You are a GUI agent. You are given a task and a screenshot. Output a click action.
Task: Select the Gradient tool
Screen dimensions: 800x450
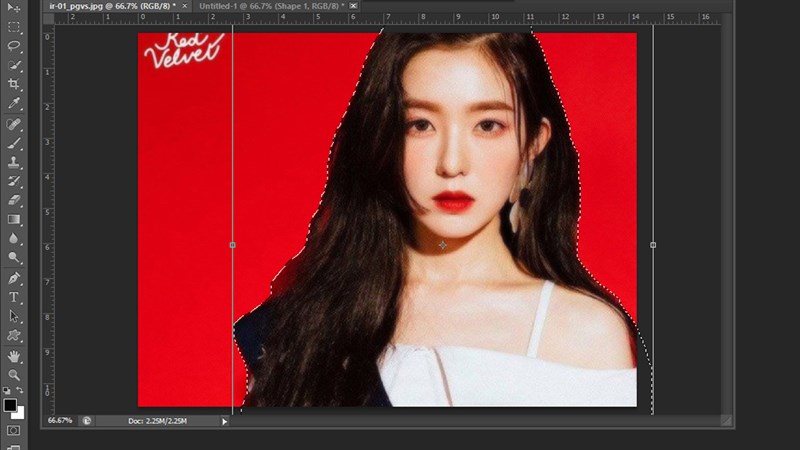point(14,219)
